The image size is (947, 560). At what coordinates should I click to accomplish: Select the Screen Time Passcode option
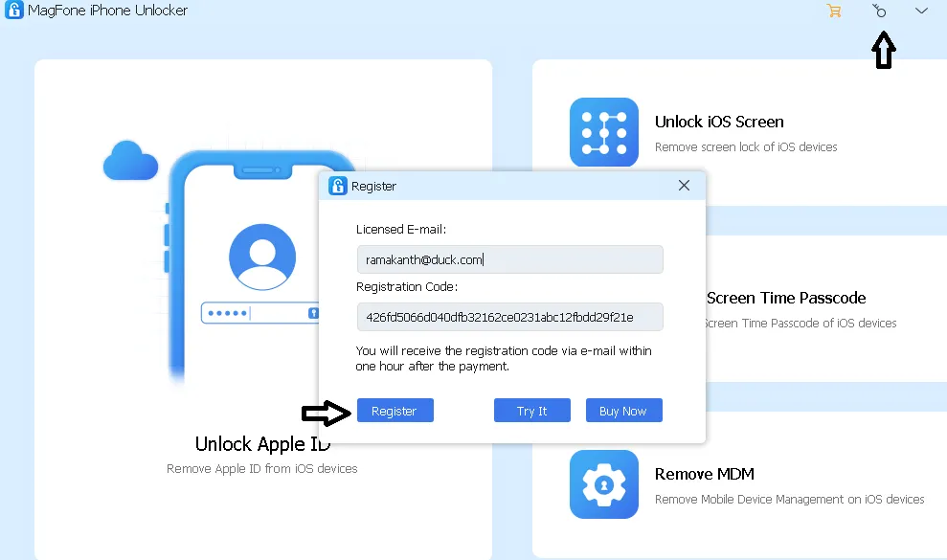coord(785,298)
